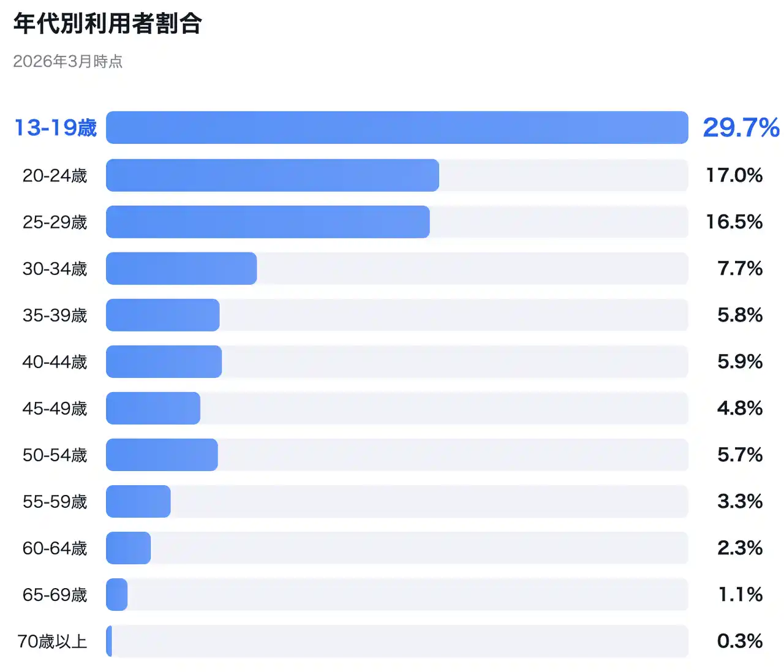This screenshot has width=784, height=672.
Task: Click the 40-44歳 bar fill
Action: click(164, 361)
